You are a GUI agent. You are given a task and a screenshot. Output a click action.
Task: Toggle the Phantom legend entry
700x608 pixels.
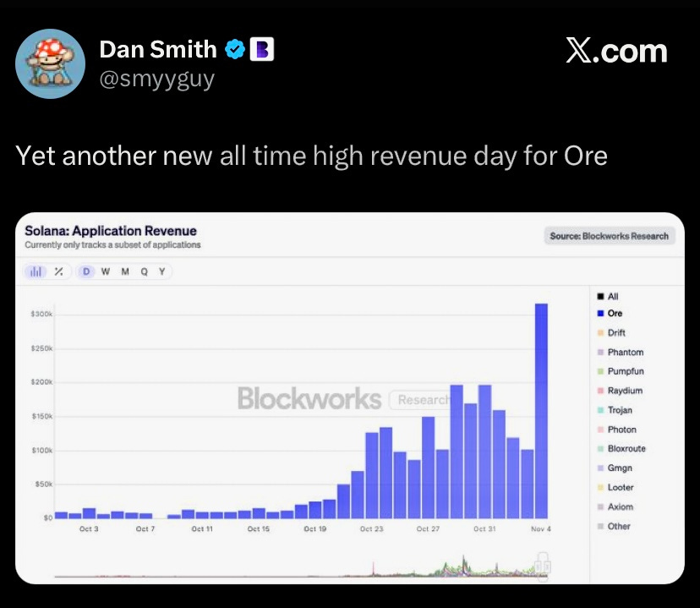point(621,353)
